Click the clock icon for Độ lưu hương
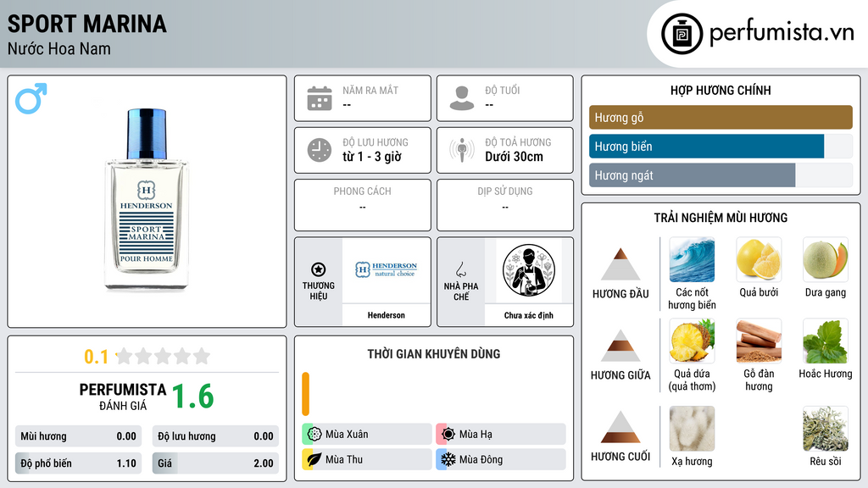The width and height of the screenshot is (868, 488). (x=320, y=150)
